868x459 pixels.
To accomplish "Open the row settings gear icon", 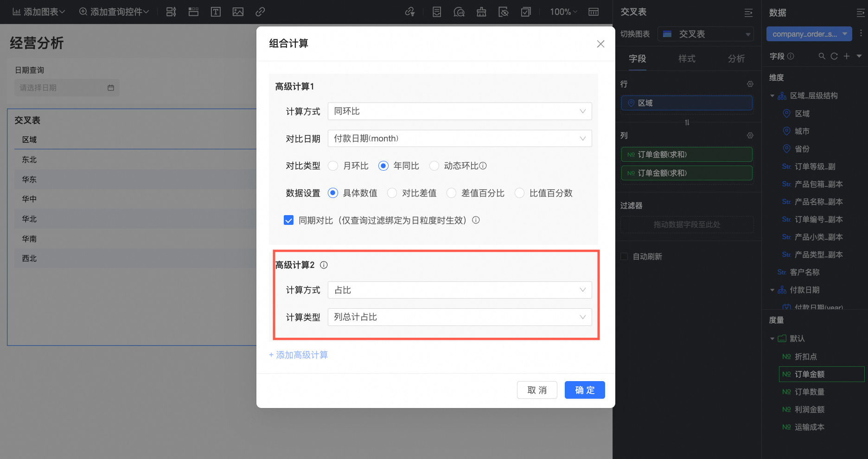I will pyautogui.click(x=750, y=84).
